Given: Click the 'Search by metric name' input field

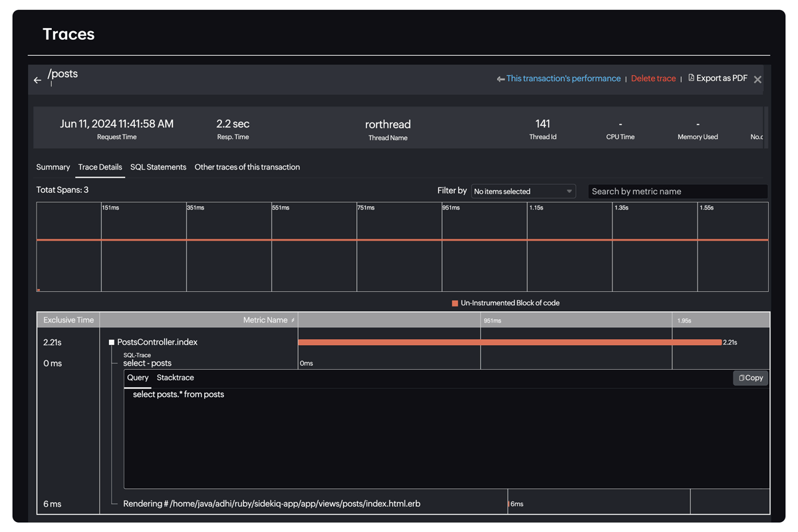Looking at the screenshot, I should click(x=677, y=191).
